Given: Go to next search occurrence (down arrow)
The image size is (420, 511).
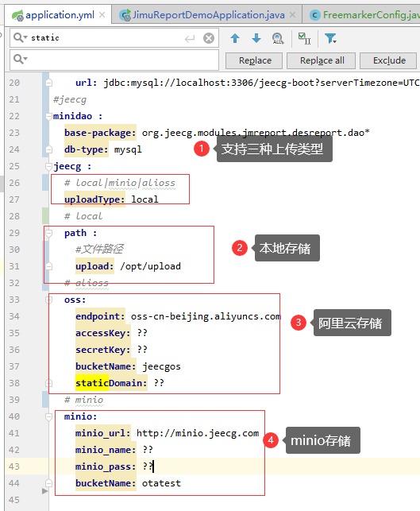Looking at the screenshot, I should coord(256,38).
